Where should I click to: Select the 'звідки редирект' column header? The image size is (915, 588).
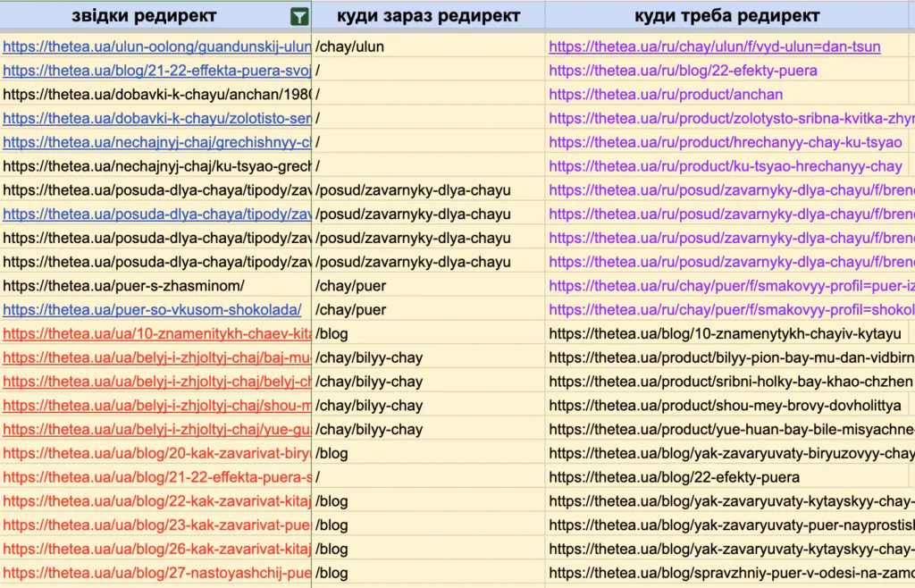point(144,16)
